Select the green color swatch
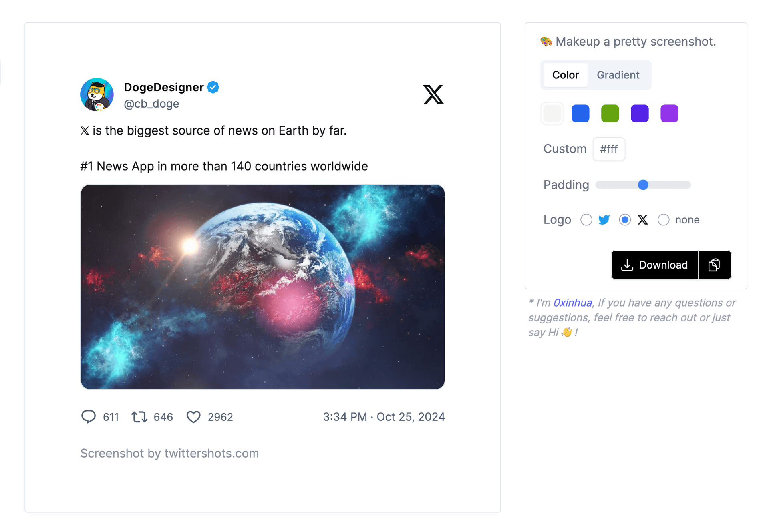The height and width of the screenshot is (532, 769). pos(611,113)
